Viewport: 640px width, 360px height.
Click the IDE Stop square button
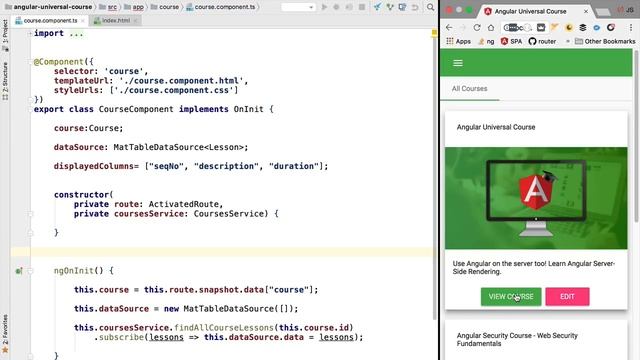[x=362, y=7]
